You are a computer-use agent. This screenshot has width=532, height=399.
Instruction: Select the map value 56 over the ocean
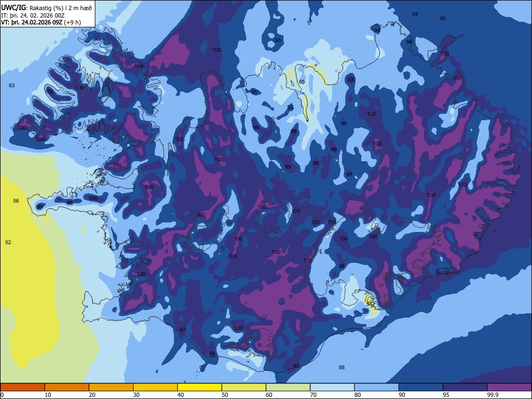pyautogui.click(x=16, y=201)
